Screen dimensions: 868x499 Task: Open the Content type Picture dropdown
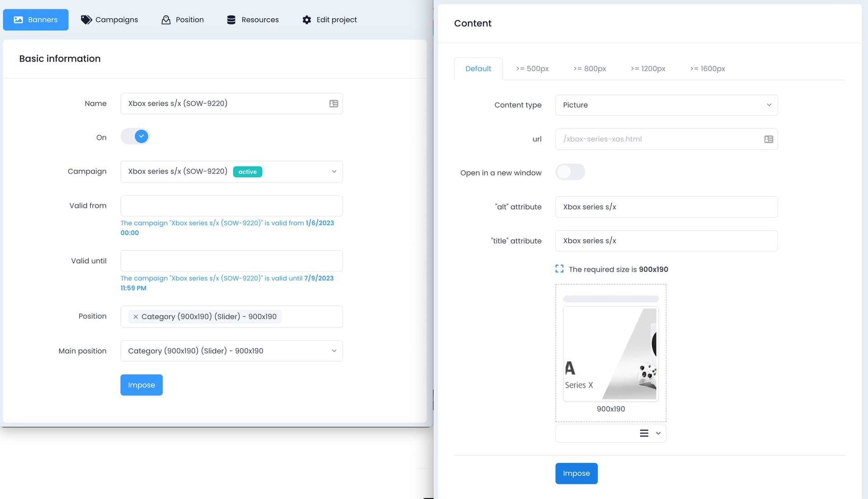pos(666,105)
